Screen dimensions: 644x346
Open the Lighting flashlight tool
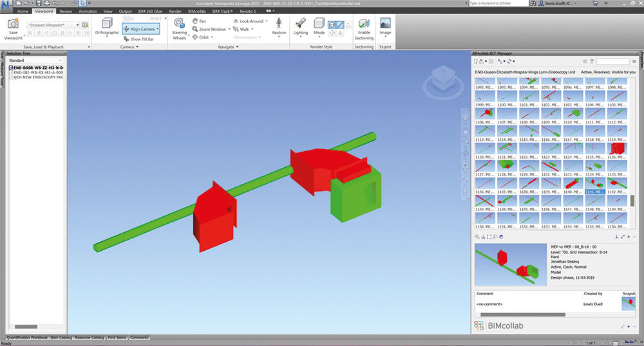(300, 26)
